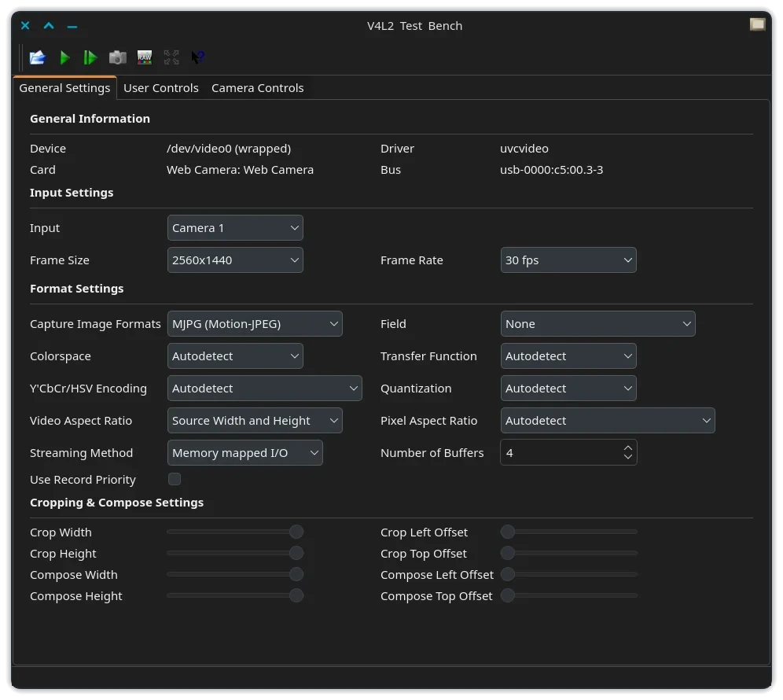
Task: Click the RAW frames save icon
Action: (145, 57)
